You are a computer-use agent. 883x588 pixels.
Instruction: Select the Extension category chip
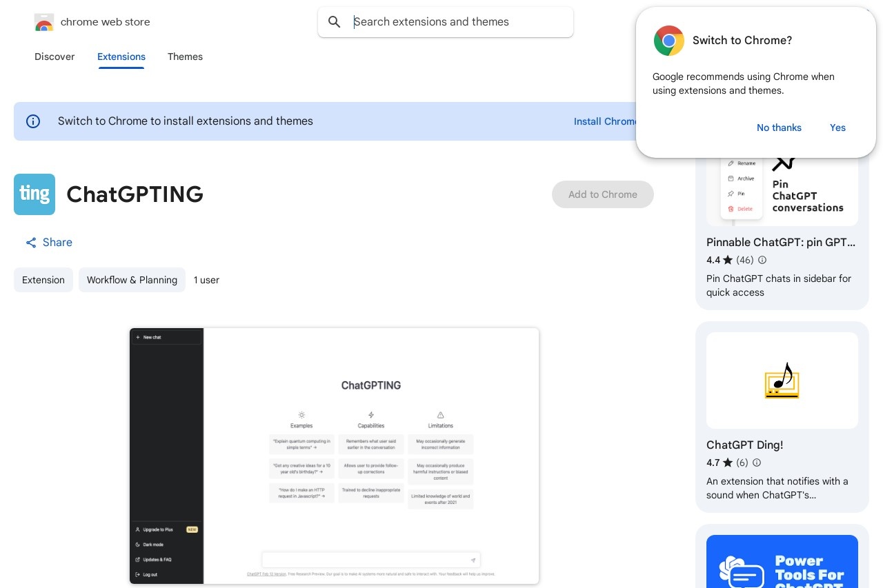pyautogui.click(x=43, y=280)
